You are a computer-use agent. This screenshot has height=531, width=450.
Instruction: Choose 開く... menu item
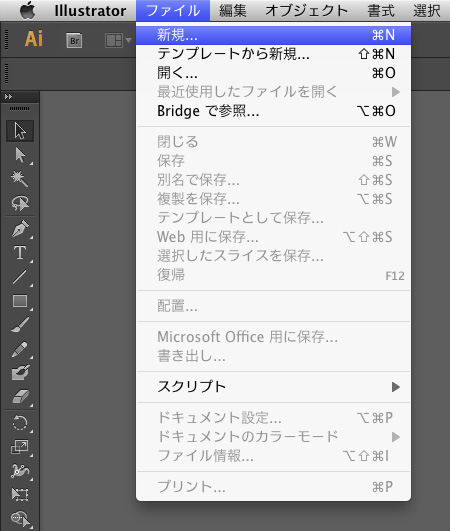[274, 73]
